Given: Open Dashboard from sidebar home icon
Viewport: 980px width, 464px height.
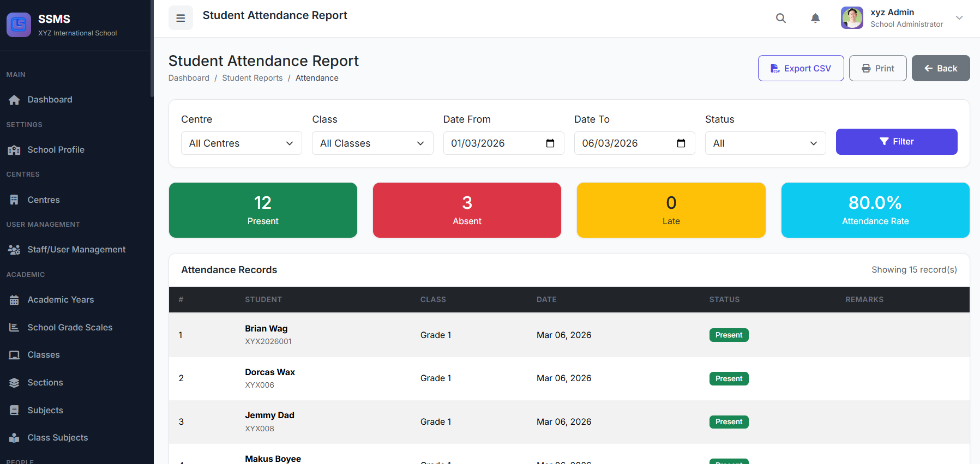Looking at the screenshot, I should (x=14, y=100).
